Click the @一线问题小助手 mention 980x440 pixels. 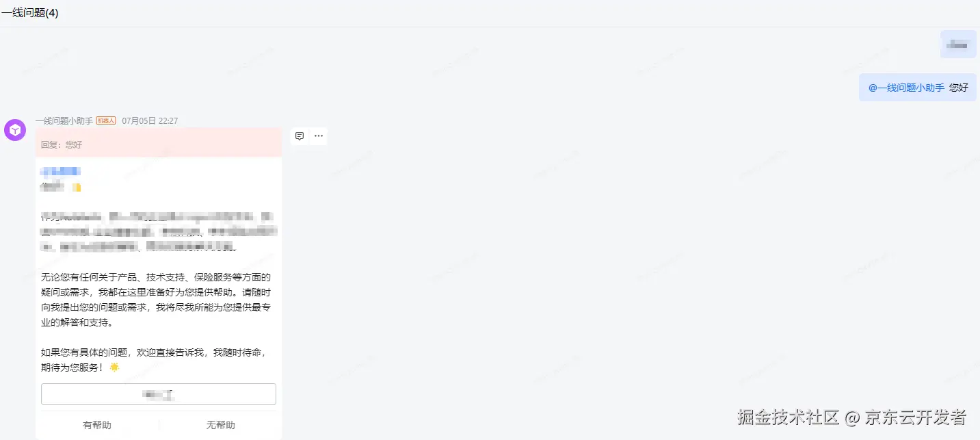pos(906,88)
